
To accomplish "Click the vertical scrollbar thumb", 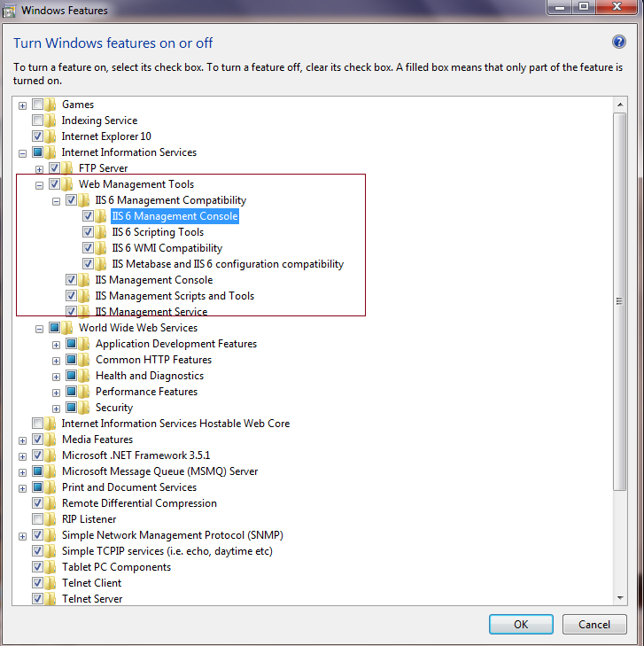I will pos(619,301).
